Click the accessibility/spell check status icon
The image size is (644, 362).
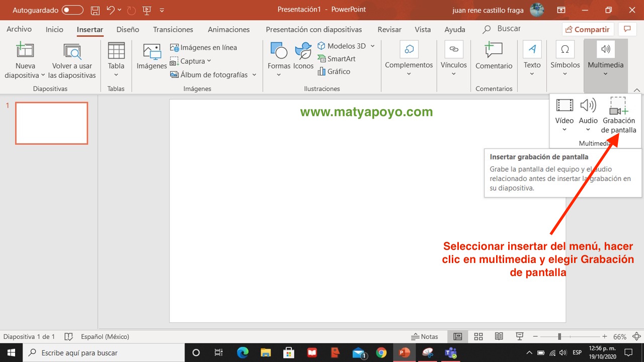point(69,336)
